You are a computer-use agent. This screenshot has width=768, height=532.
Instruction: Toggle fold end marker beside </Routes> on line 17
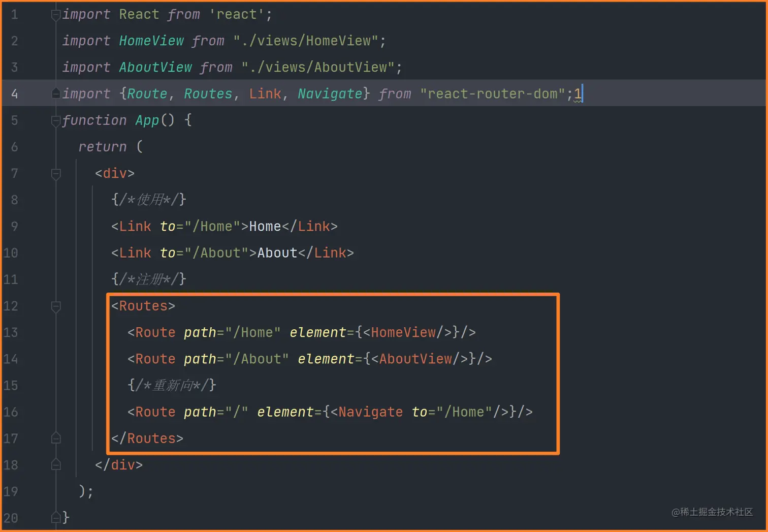pyautogui.click(x=56, y=439)
